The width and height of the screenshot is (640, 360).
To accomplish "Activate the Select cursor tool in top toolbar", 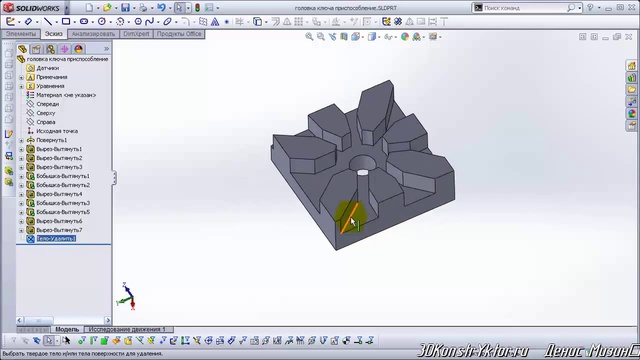I will click(179, 8).
